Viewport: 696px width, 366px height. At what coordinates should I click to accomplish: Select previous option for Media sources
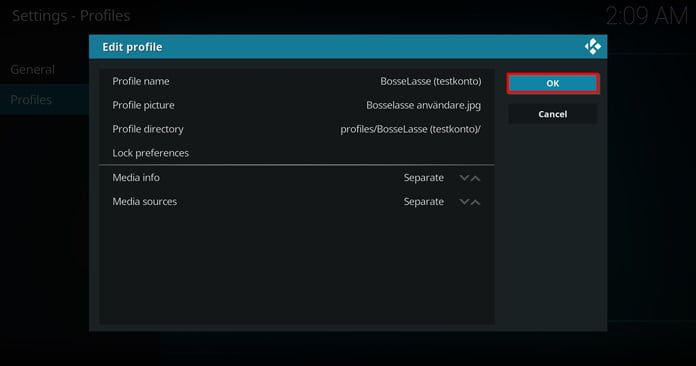(x=464, y=202)
